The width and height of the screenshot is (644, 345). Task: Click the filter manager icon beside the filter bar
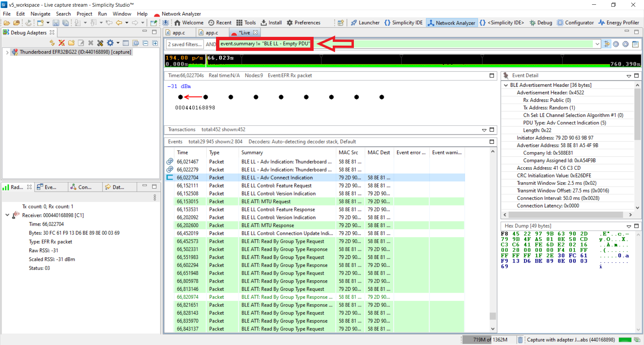pyautogui.click(x=635, y=44)
